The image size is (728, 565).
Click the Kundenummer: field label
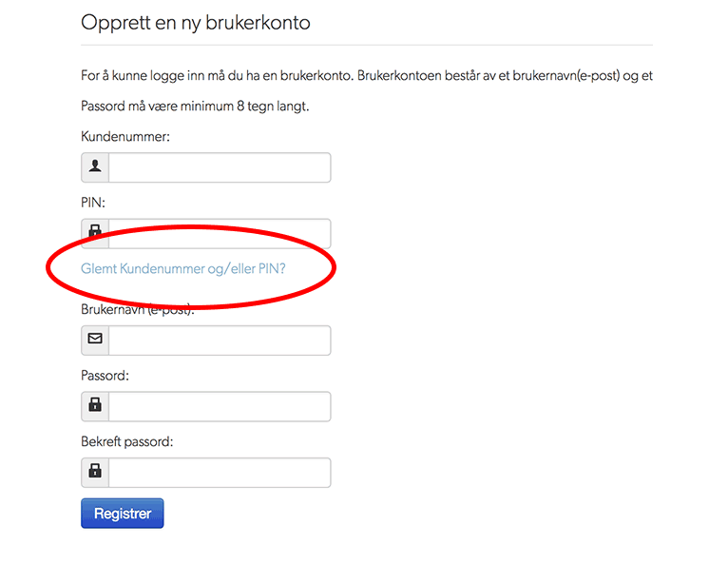point(125,137)
